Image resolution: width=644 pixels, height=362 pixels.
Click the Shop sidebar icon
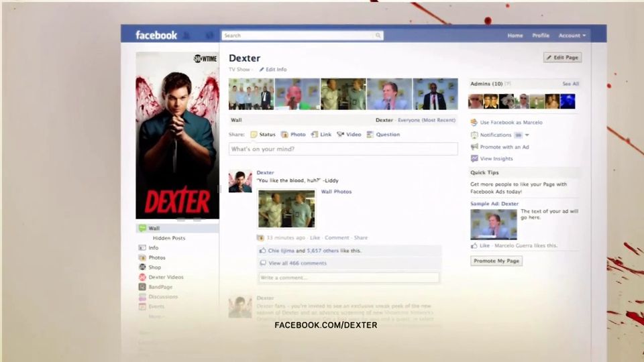coord(142,267)
